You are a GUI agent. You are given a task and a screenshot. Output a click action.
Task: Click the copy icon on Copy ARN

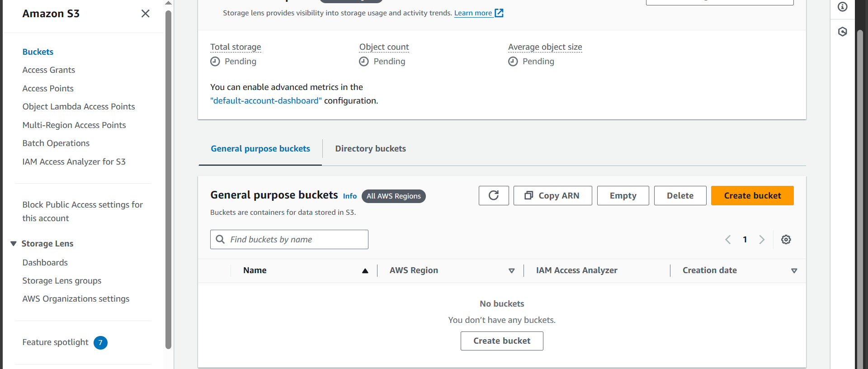pyautogui.click(x=528, y=195)
